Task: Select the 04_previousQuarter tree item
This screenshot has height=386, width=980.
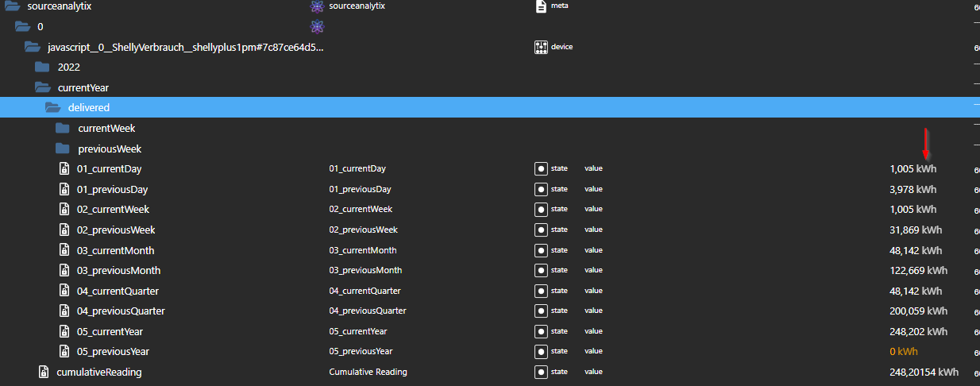Action: [x=122, y=311]
